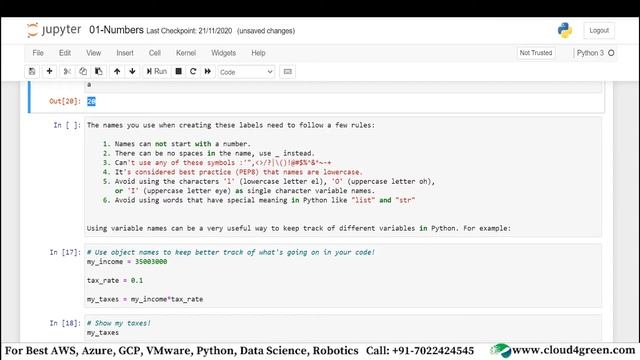The height and width of the screenshot is (360, 640).
Task: Open the File menu
Action: point(38,53)
